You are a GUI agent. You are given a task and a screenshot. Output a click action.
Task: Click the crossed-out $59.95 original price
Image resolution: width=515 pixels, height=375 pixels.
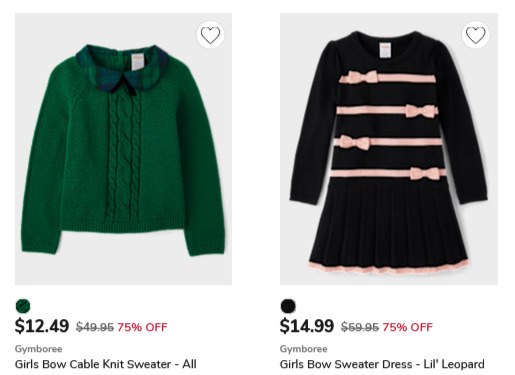tap(360, 327)
